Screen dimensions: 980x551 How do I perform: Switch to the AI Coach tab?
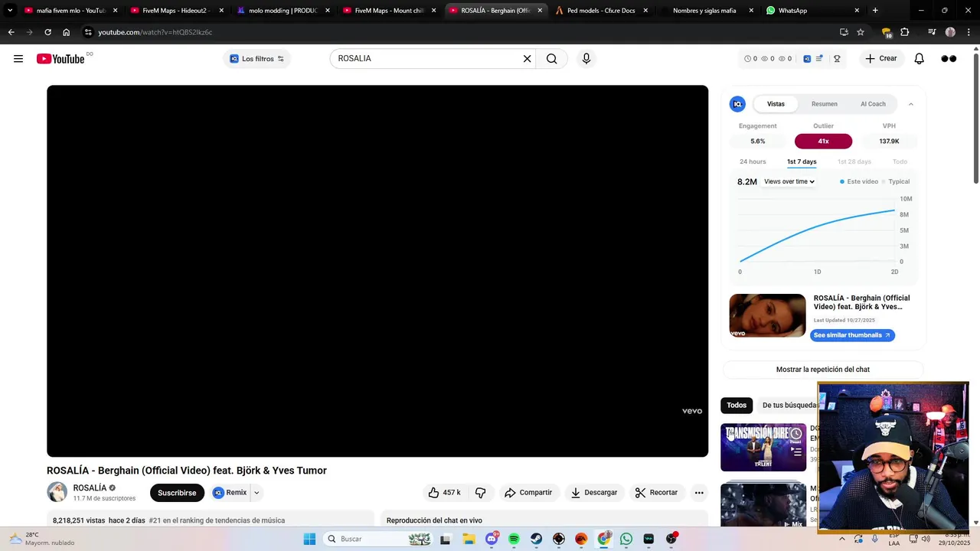point(873,104)
